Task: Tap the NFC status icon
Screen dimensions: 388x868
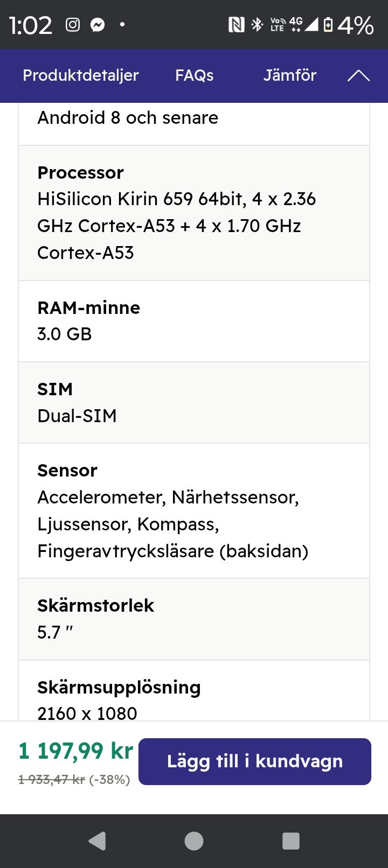Action: click(x=236, y=25)
